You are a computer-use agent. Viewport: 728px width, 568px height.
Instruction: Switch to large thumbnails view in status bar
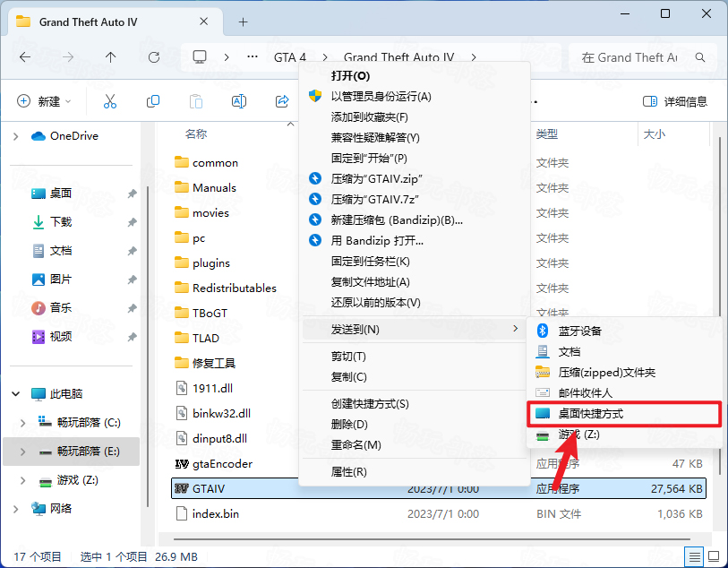pyautogui.click(x=714, y=556)
